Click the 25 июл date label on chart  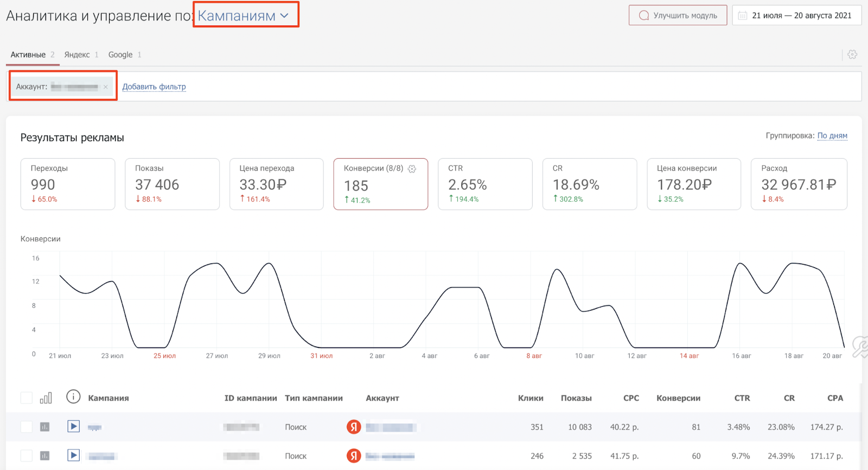164,356
